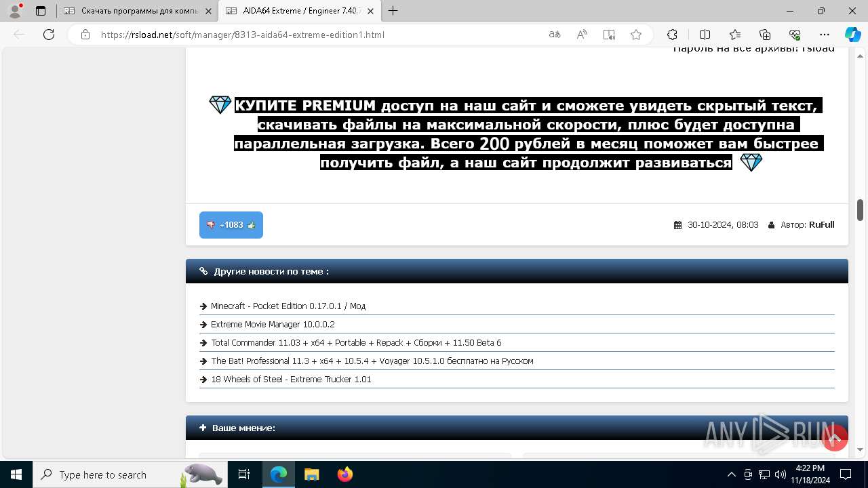Image resolution: width=868 pixels, height=488 pixels.
Task: Open Browser essentials icon
Action: (795, 35)
